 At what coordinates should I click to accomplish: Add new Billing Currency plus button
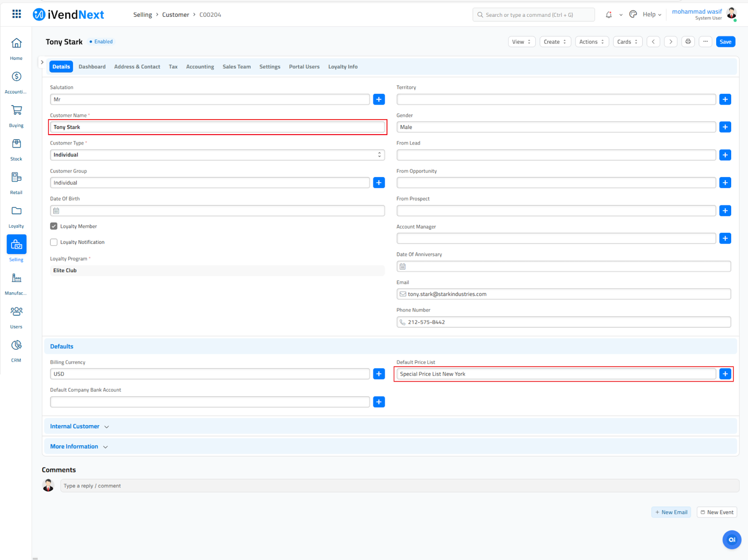coord(379,373)
